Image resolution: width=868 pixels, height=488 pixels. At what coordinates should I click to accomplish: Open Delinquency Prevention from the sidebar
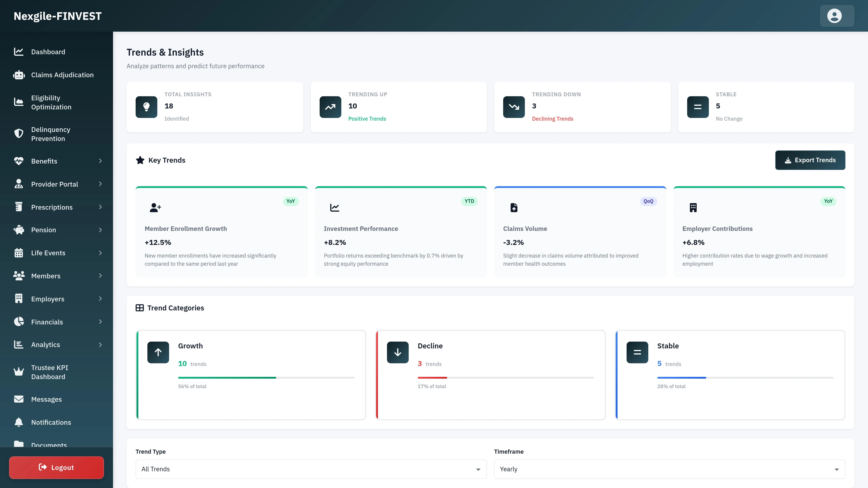51,134
